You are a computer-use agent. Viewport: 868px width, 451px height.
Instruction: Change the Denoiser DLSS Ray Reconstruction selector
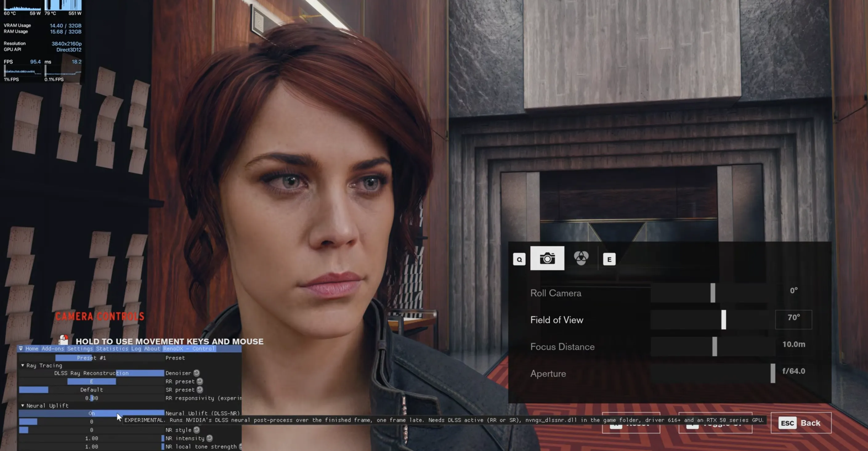pyautogui.click(x=91, y=373)
